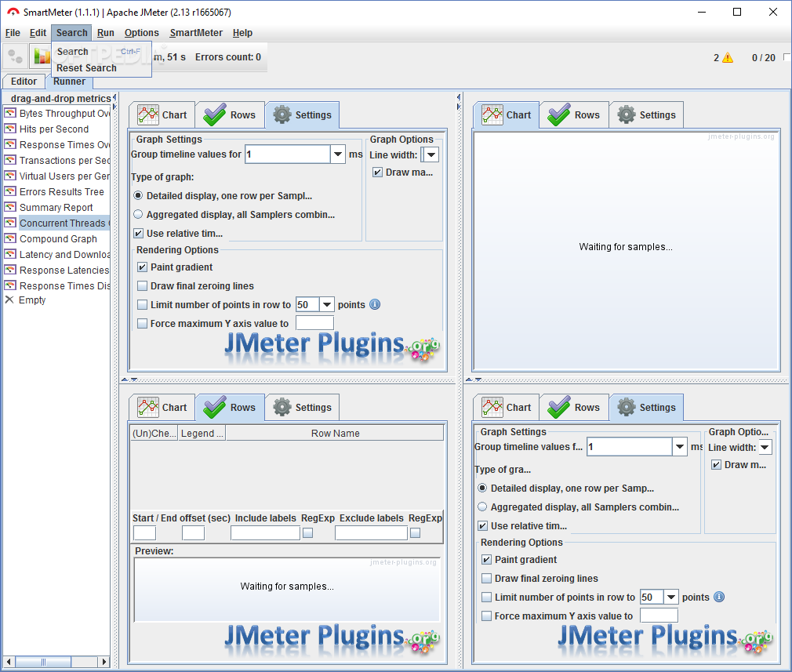Open Line width dropdown in top-left panel
This screenshot has width=792, height=672.
[x=431, y=154]
